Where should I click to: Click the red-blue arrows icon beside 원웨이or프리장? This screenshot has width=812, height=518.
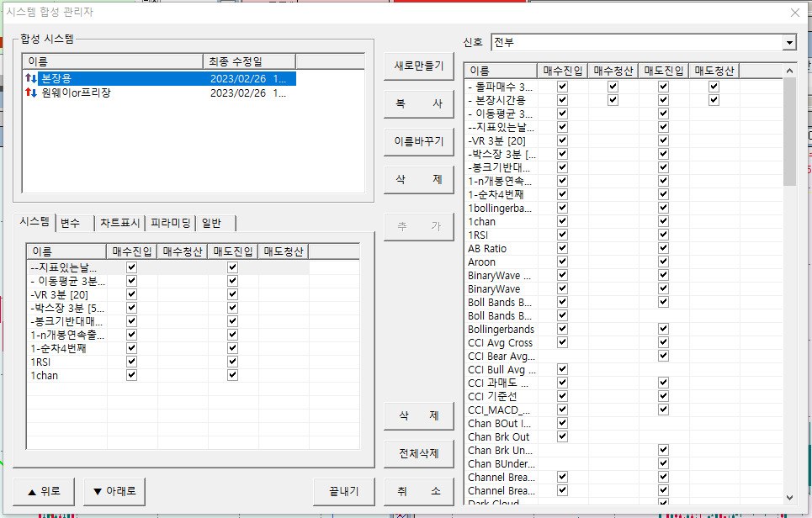click(32, 92)
